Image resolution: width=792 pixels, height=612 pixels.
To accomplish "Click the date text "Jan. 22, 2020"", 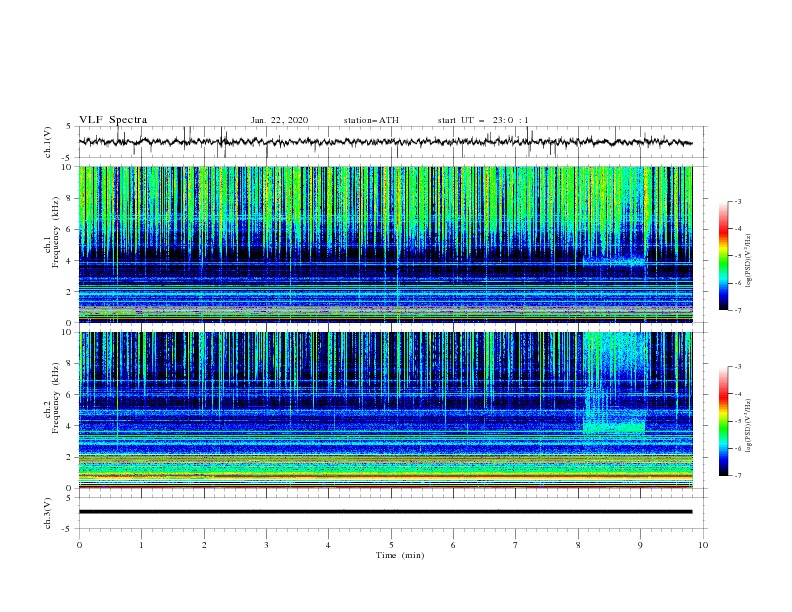I will pyautogui.click(x=279, y=120).
